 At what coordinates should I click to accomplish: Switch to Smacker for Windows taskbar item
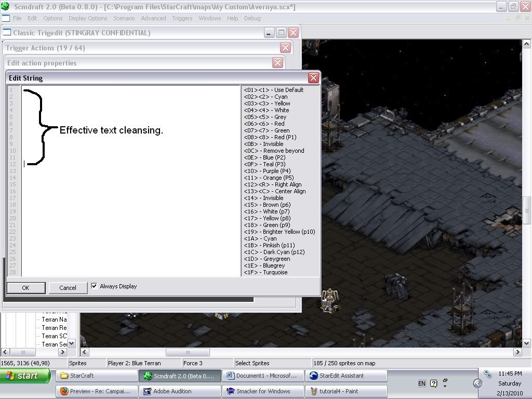[x=262, y=391]
